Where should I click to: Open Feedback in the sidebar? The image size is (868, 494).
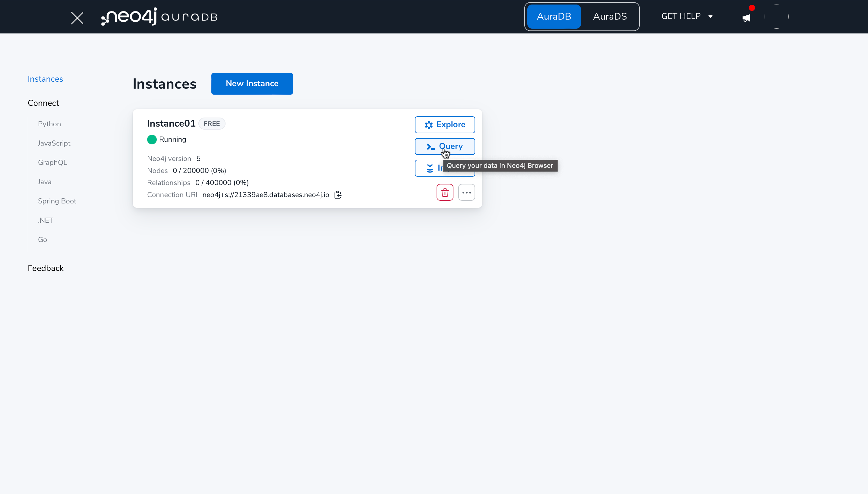coord(46,268)
